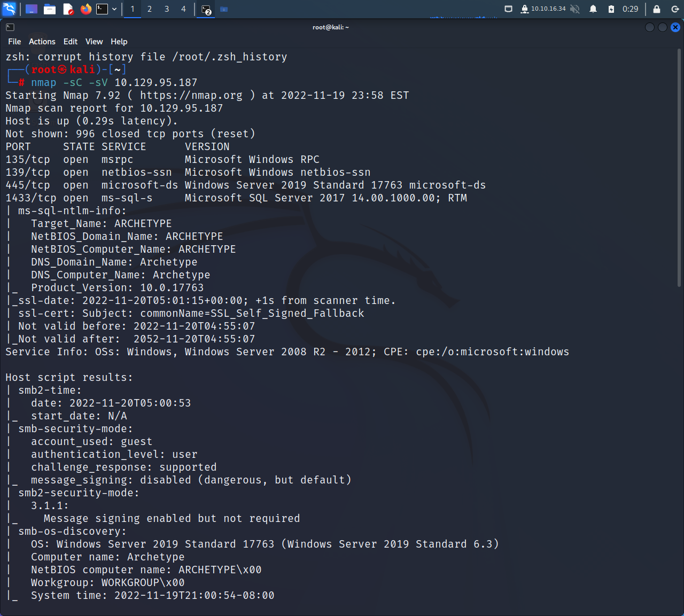The height and width of the screenshot is (616, 684).
Task: Click the Service Info OSs line
Action: pos(287,352)
